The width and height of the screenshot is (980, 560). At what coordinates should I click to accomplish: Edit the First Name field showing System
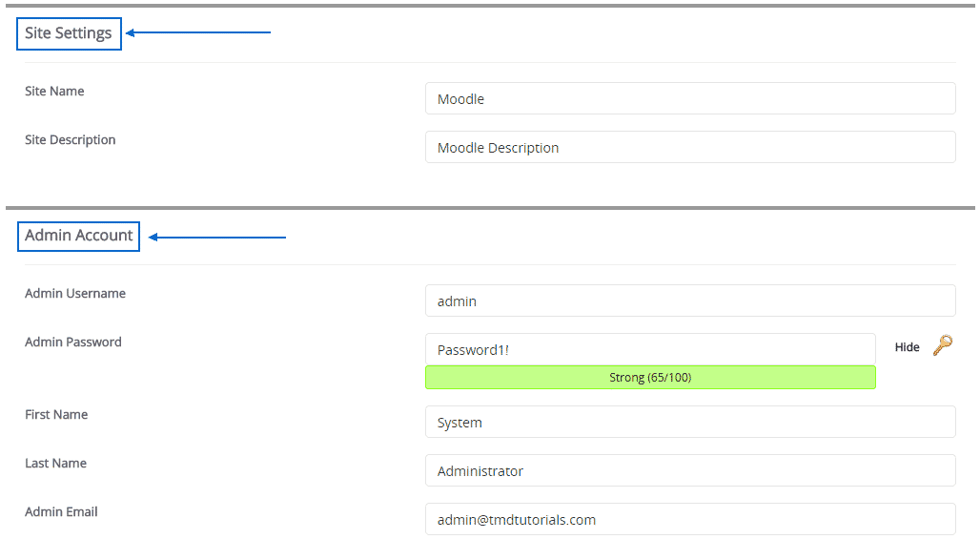689,422
